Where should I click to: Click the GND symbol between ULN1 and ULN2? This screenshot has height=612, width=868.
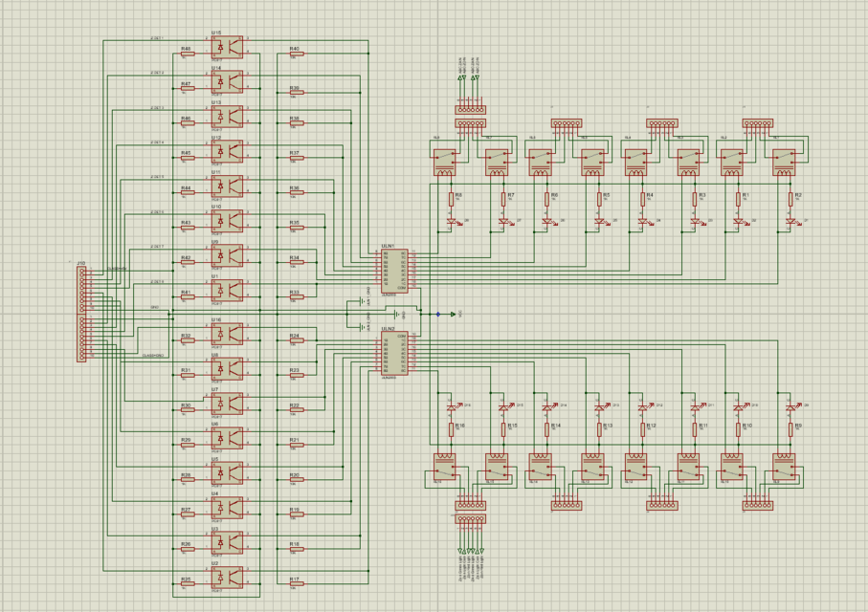pyautogui.click(x=396, y=313)
